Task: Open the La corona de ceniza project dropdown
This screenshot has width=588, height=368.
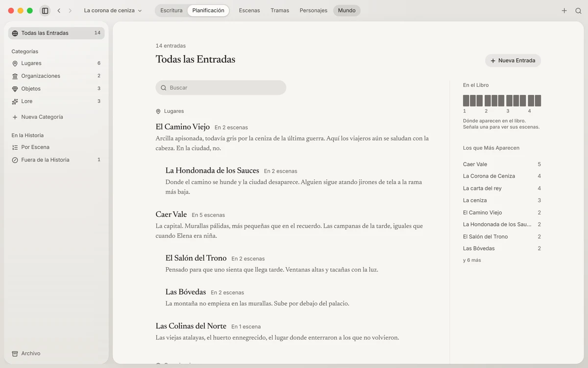Action: [113, 10]
